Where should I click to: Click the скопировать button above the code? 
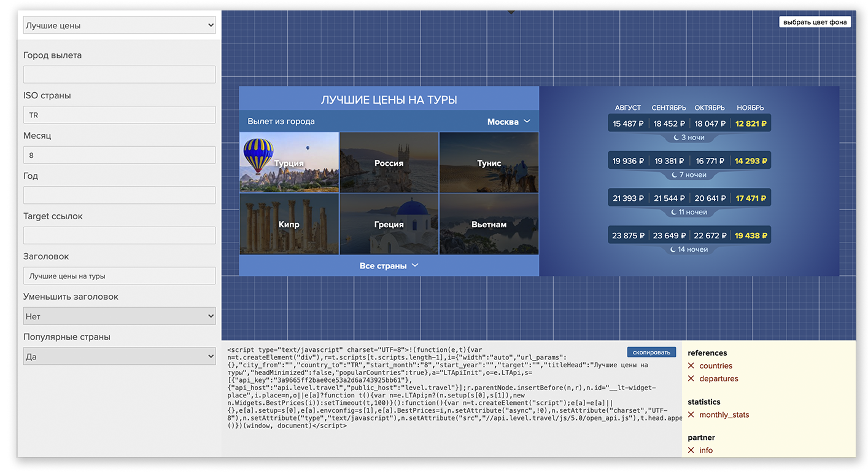[651, 353]
